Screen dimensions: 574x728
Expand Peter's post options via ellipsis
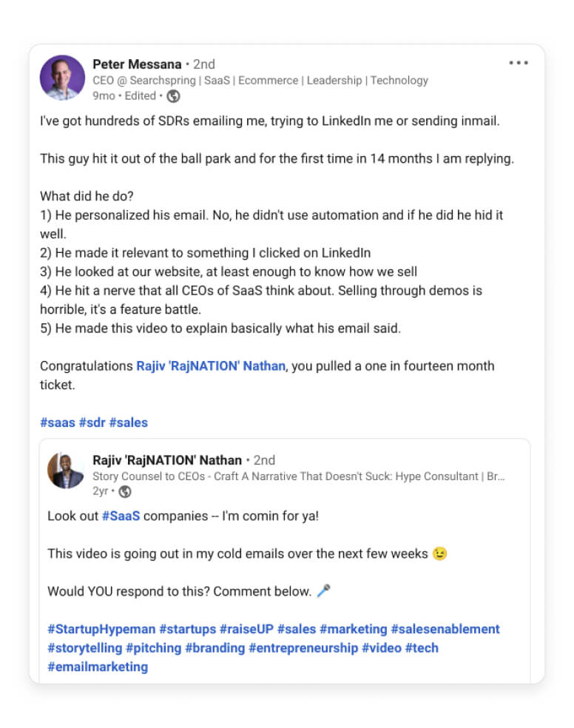coord(519,63)
